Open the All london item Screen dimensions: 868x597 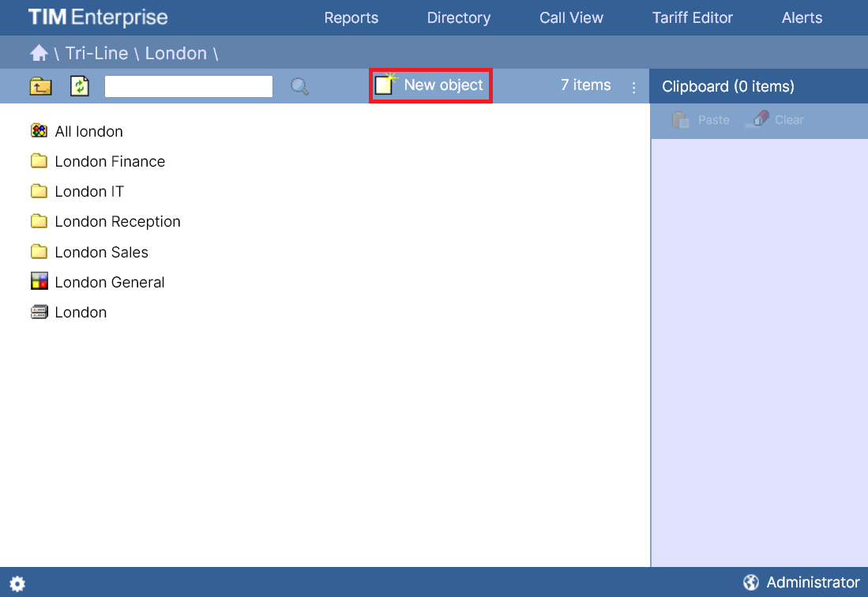(88, 132)
